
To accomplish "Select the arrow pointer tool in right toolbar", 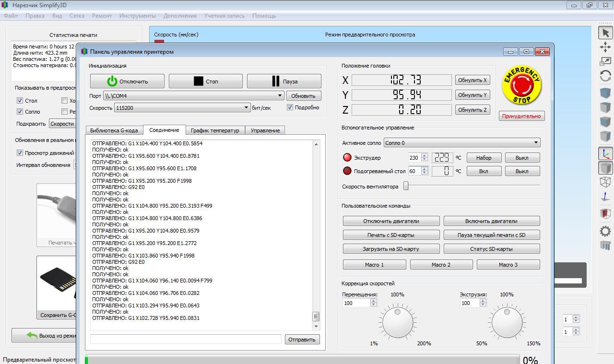I will (605, 33).
